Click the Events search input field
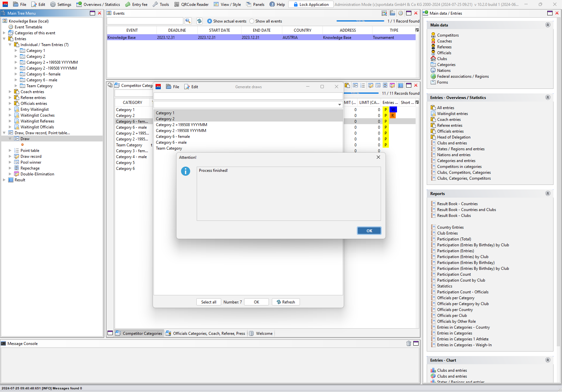Viewport: 562px width, 392px height. point(145,21)
